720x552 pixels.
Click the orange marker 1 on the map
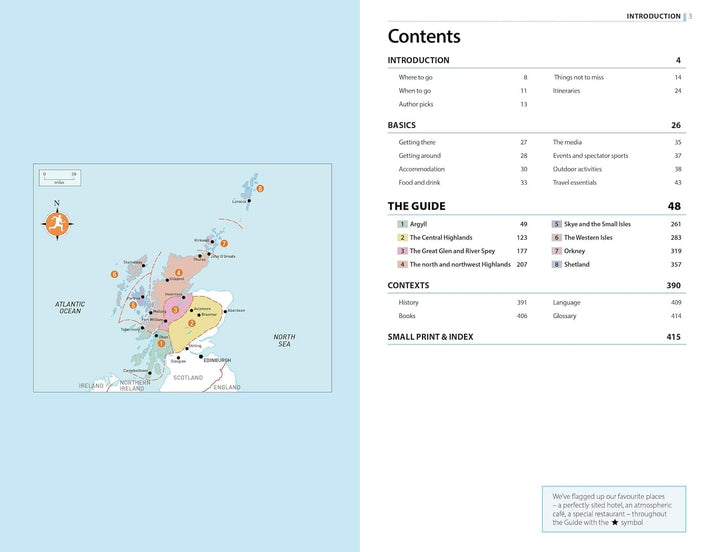[x=161, y=343]
